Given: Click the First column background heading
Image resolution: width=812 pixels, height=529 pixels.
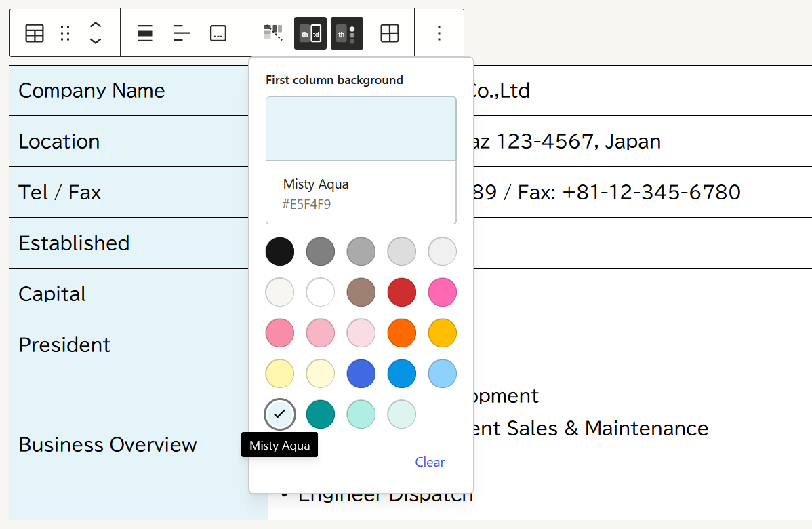Looking at the screenshot, I should click(x=335, y=80).
